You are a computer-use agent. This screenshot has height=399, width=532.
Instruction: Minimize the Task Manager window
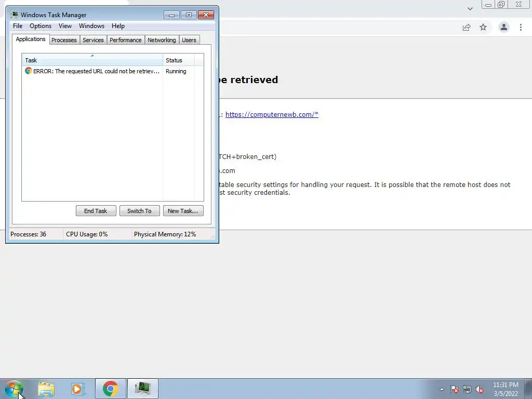(x=171, y=15)
